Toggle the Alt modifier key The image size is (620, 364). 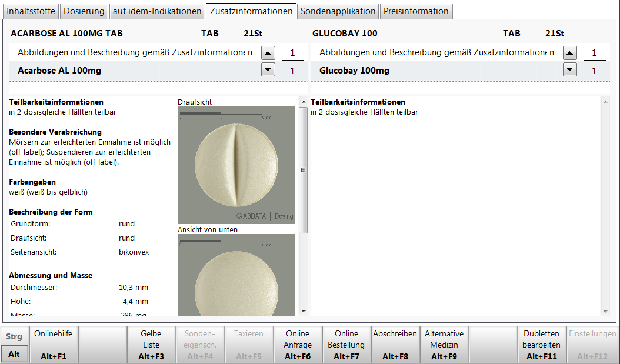(14, 354)
